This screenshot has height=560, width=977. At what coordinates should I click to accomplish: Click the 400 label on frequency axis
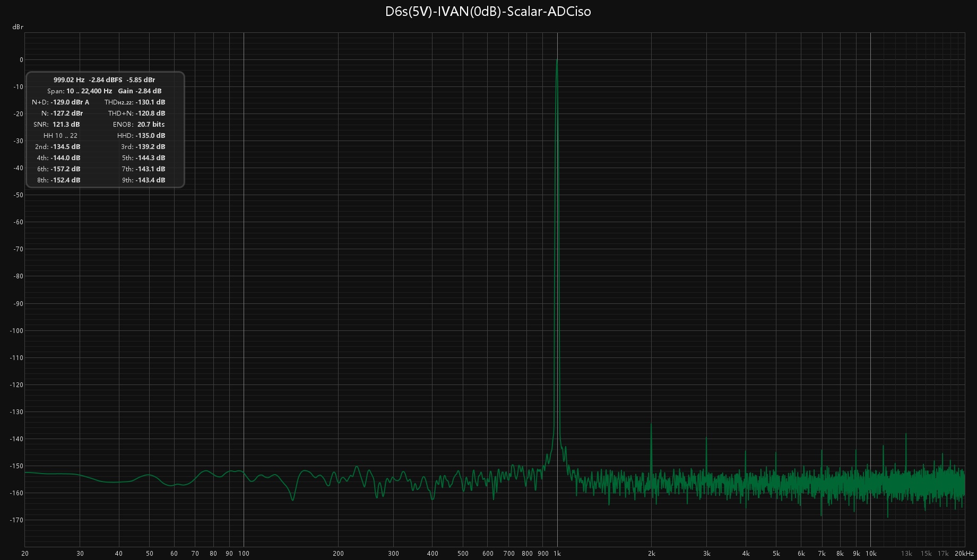pyautogui.click(x=433, y=554)
